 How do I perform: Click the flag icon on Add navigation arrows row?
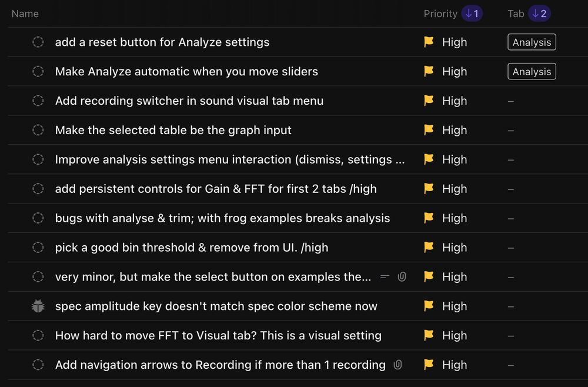point(429,365)
